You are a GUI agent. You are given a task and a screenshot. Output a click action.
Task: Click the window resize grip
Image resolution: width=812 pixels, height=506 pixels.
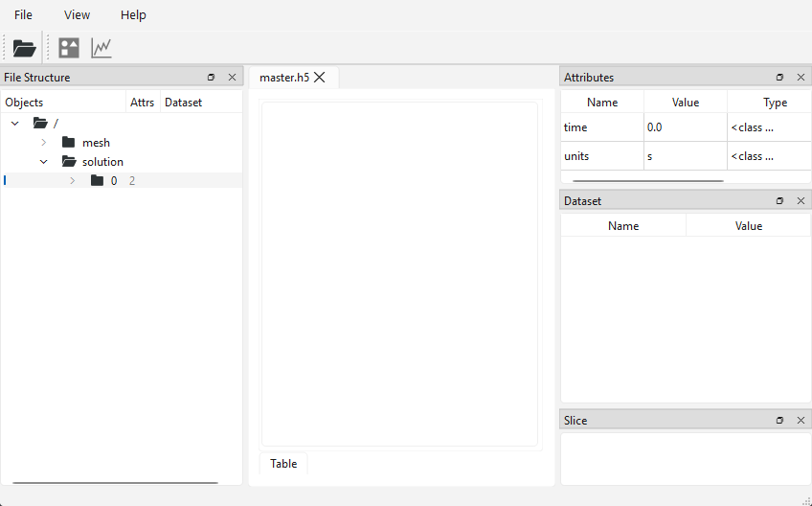point(806,500)
